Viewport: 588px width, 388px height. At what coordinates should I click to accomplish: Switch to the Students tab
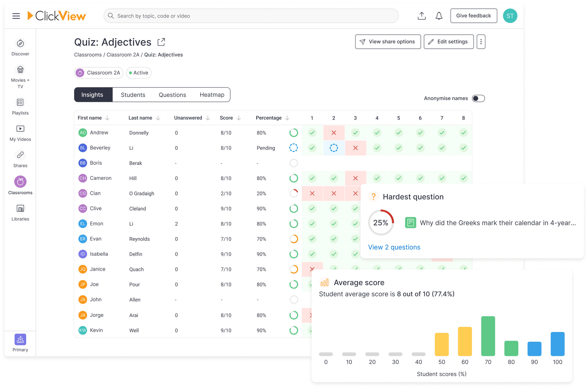click(x=133, y=95)
